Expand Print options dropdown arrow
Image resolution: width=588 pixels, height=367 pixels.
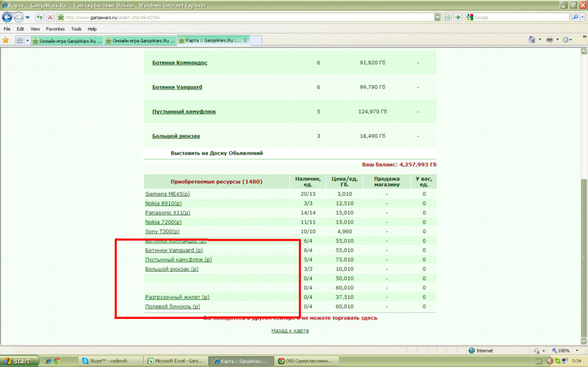557,39
